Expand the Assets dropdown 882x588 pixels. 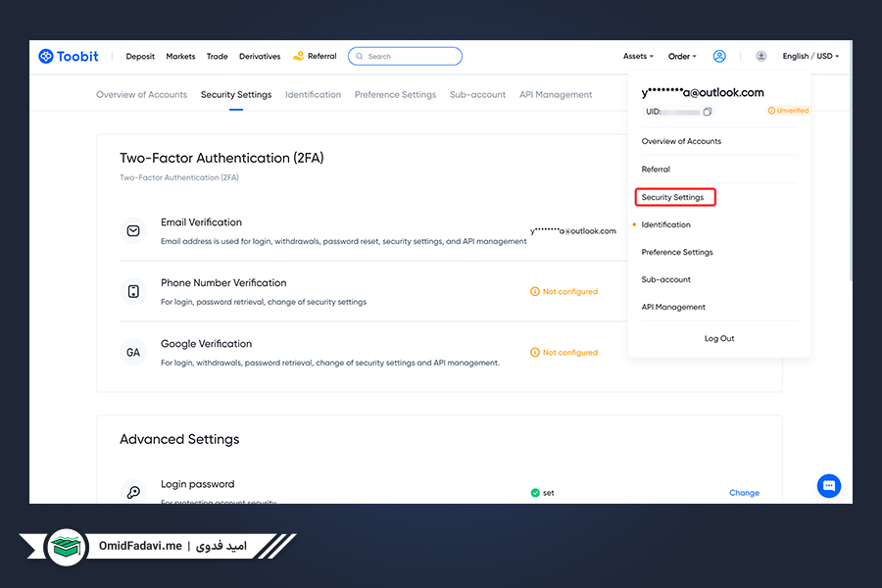click(x=638, y=56)
